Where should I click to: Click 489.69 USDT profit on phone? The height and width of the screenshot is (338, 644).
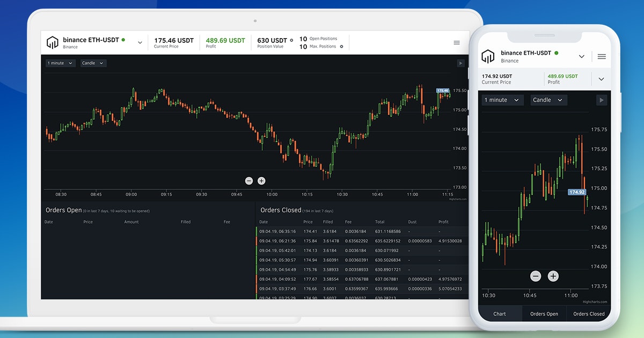pyautogui.click(x=563, y=76)
